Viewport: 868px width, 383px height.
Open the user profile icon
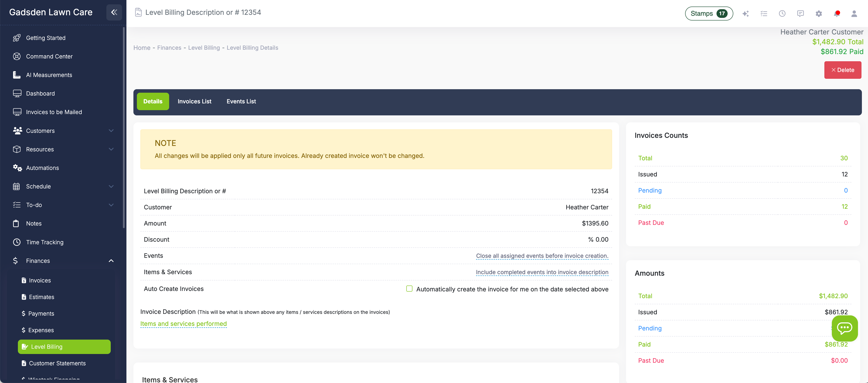coord(855,14)
